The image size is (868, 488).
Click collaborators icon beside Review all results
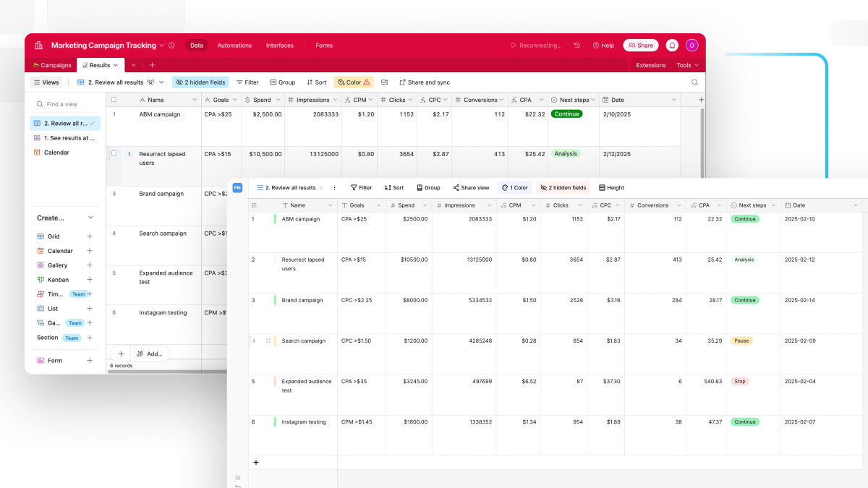click(x=150, y=82)
